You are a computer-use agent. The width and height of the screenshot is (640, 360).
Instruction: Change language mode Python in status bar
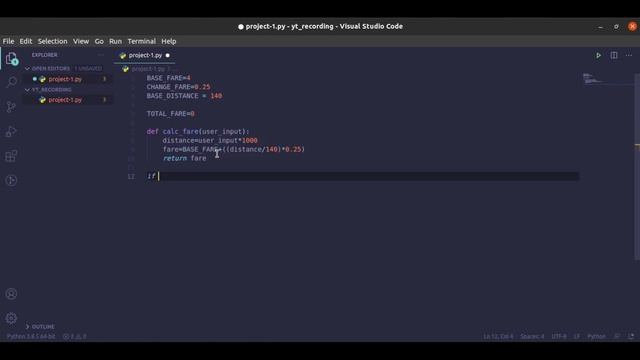[x=596, y=336]
